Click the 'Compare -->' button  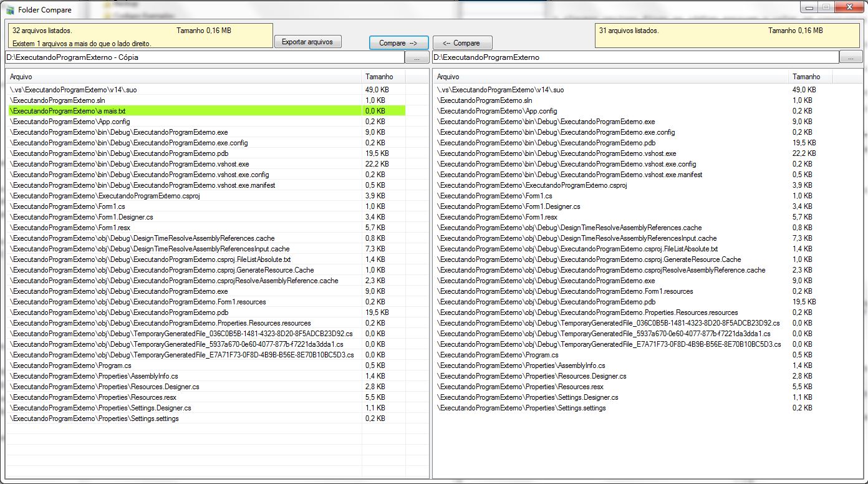(398, 43)
